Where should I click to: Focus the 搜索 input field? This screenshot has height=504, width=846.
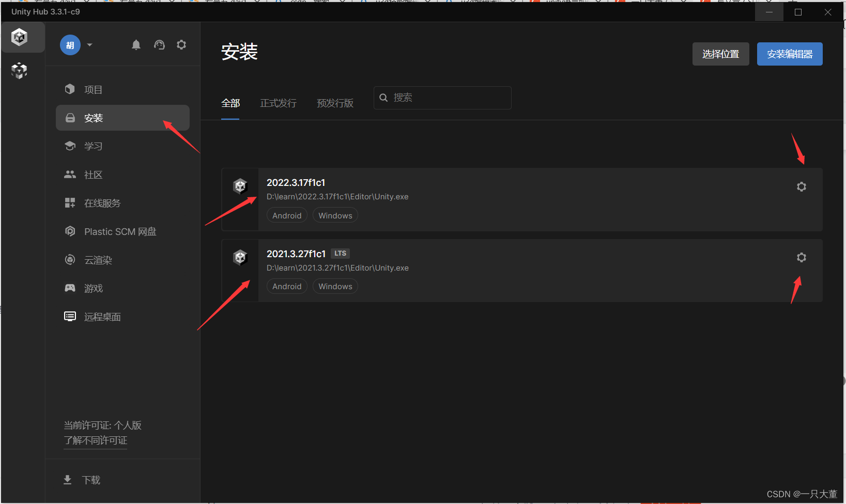tap(442, 98)
